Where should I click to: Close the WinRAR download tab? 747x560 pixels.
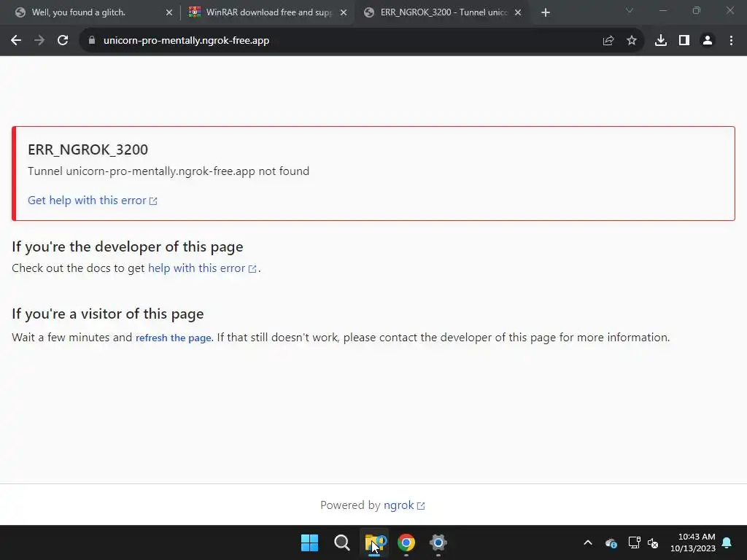[x=344, y=13]
